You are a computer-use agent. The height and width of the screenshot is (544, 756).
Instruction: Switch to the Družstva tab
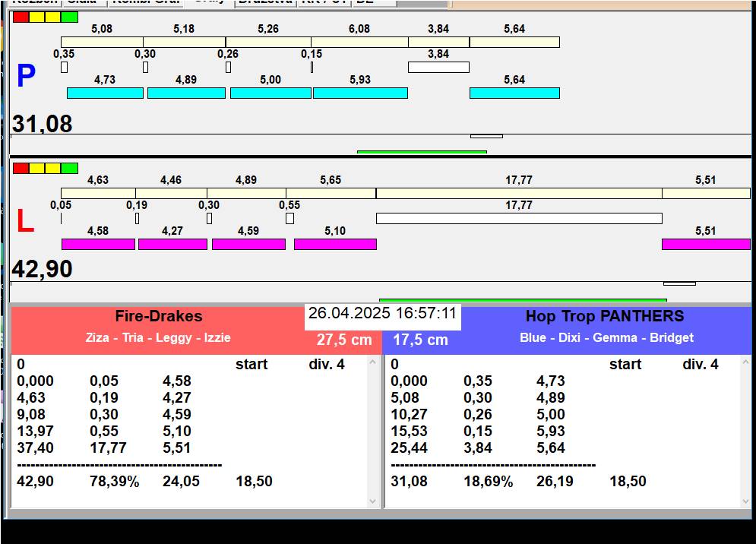coord(264,2)
